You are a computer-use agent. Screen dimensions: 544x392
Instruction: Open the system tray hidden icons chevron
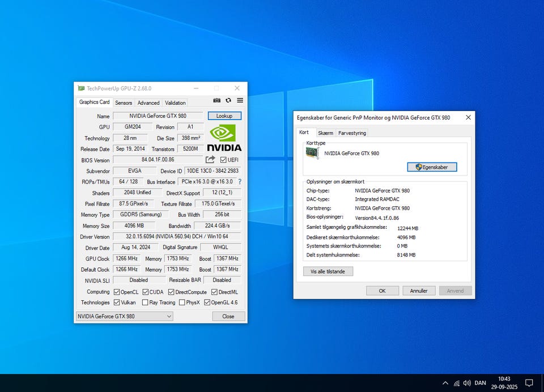pos(445,383)
